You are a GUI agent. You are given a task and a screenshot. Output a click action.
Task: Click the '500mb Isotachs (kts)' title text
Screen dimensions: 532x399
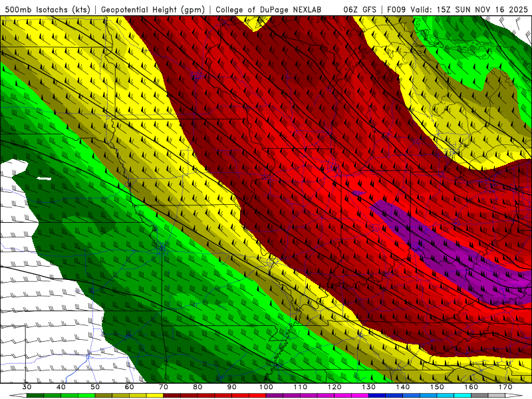click(x=47, y=9)
